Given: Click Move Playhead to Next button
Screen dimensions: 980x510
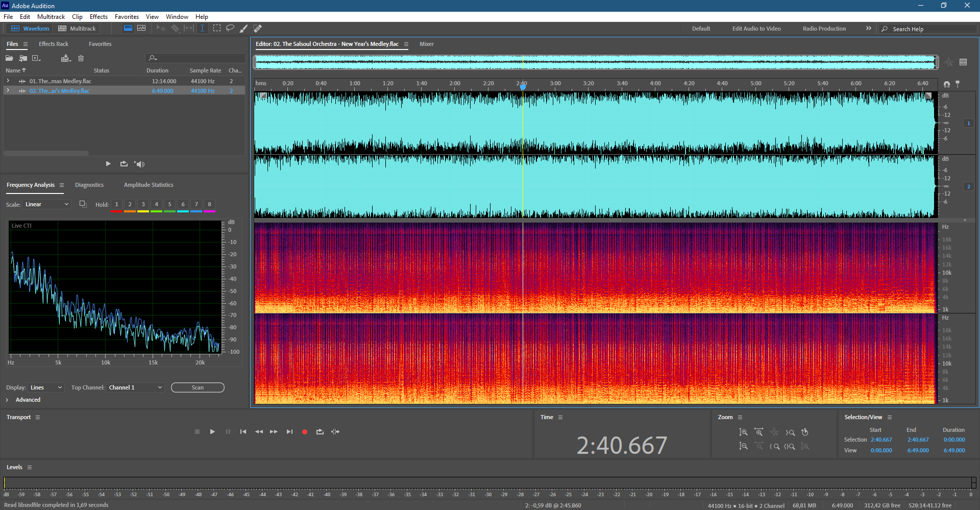Looking at the screenshot, I should (289, 431).
